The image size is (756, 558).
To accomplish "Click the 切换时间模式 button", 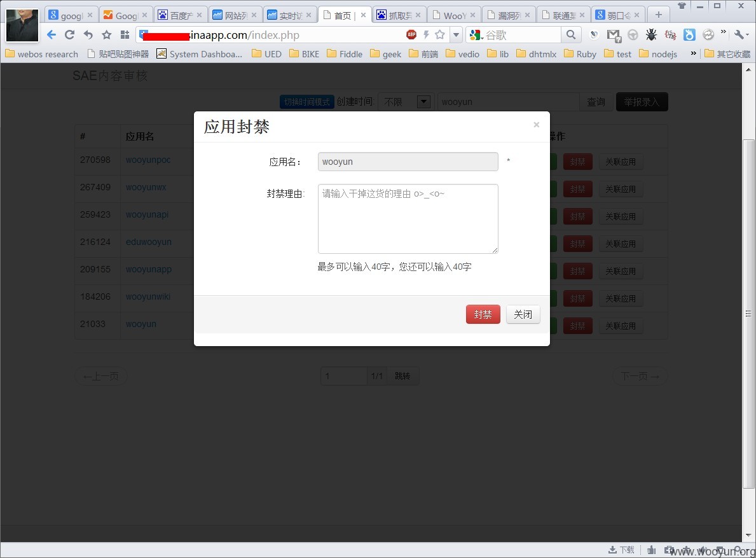I will (x=306, y=102).
